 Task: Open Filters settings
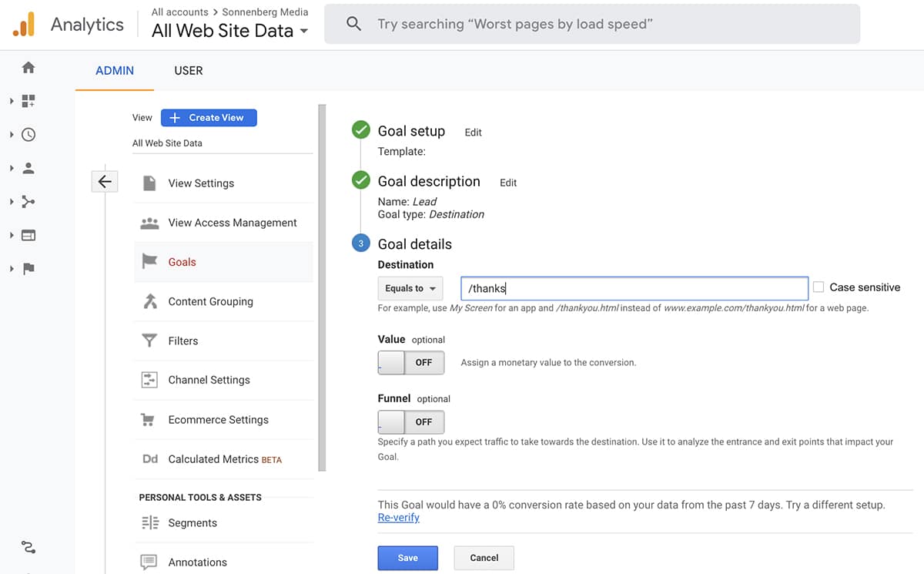183,341
